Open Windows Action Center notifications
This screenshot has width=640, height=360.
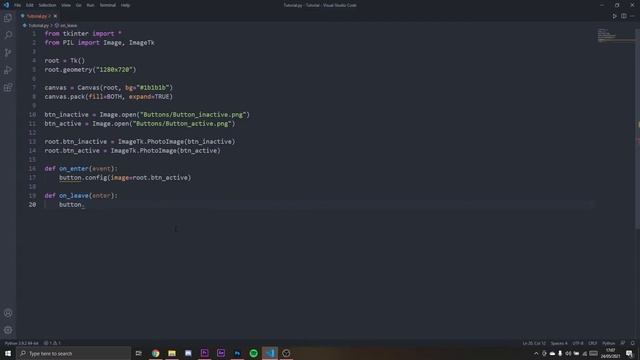[629, 353]
